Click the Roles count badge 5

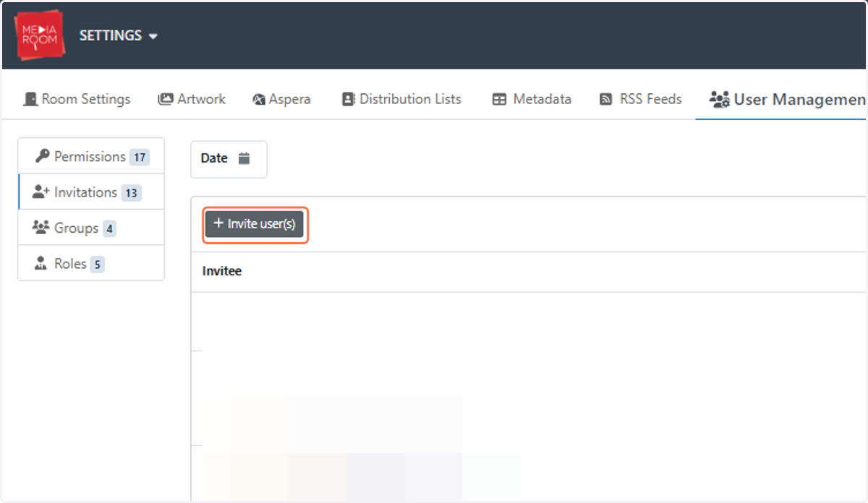tap(98, 265)
